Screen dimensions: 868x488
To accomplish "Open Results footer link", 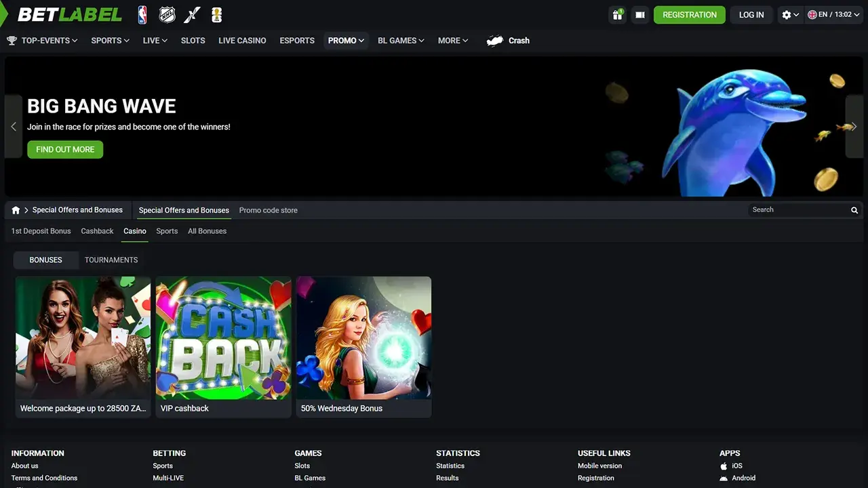I will pyautogui.click(x=448, y=478).
